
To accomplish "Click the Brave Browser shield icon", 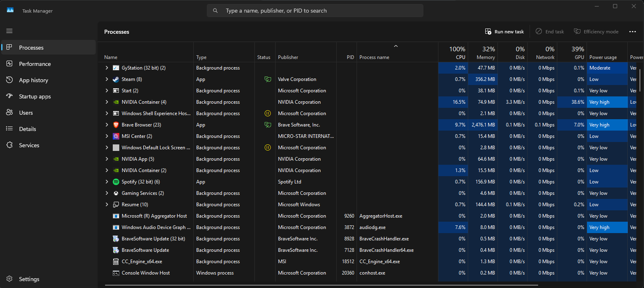I will pyautogui.click(x=116, y=125).
